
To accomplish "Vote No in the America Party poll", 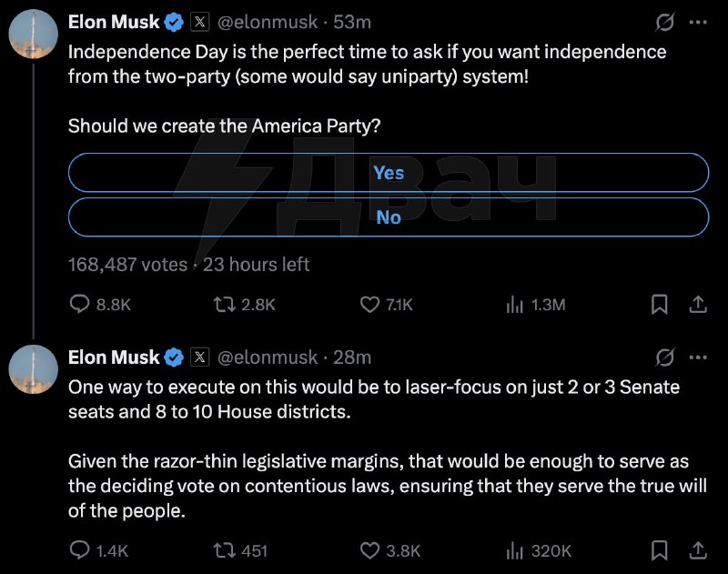I will [x=389, y=217].
